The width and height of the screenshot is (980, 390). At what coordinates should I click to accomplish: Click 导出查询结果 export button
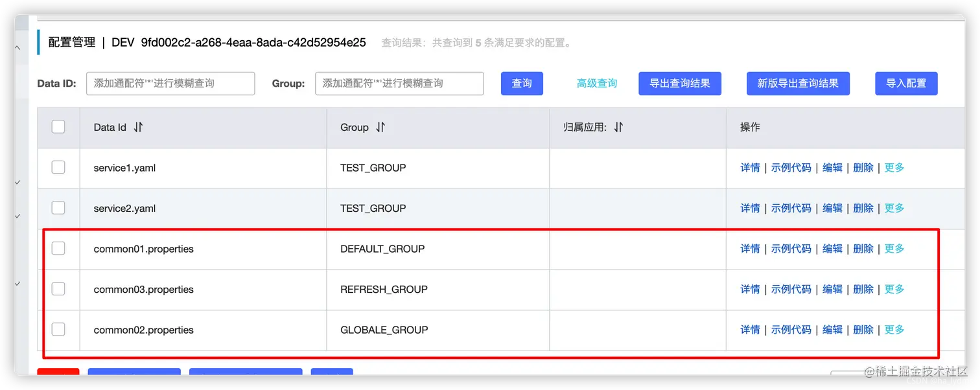click(x=680, y=84)
